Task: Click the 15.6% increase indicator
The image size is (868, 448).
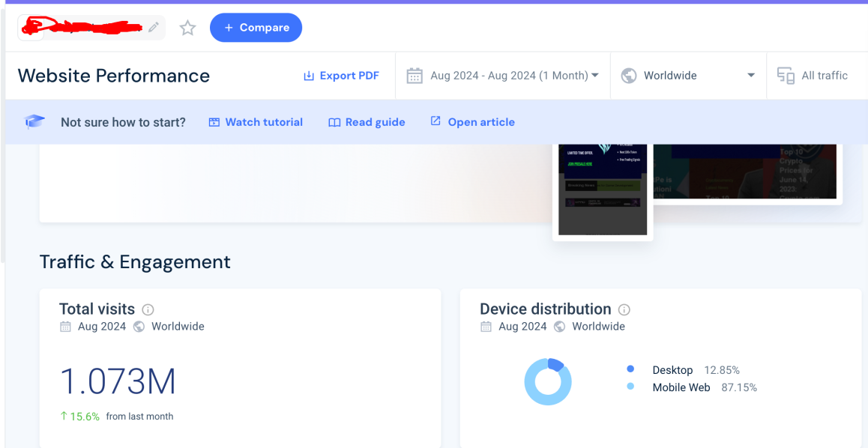Action: (79, 417)
